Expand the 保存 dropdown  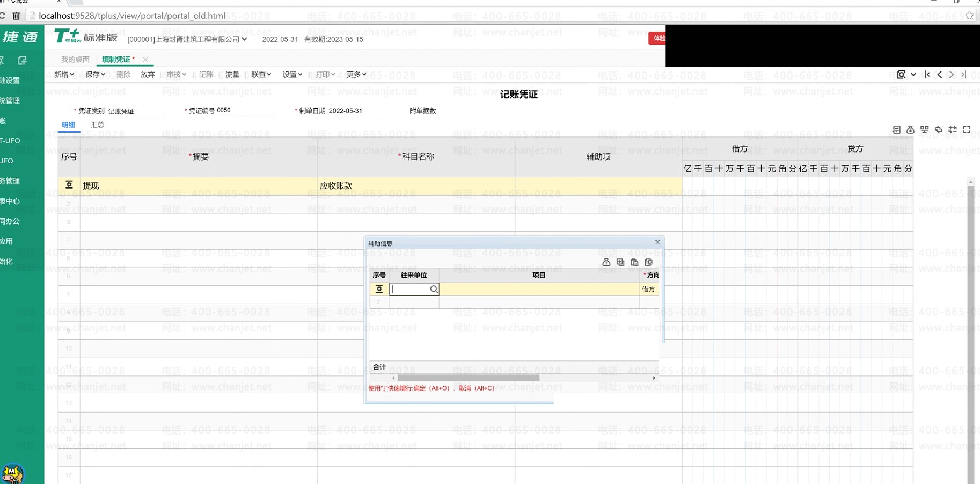click(x=95, y=75)
